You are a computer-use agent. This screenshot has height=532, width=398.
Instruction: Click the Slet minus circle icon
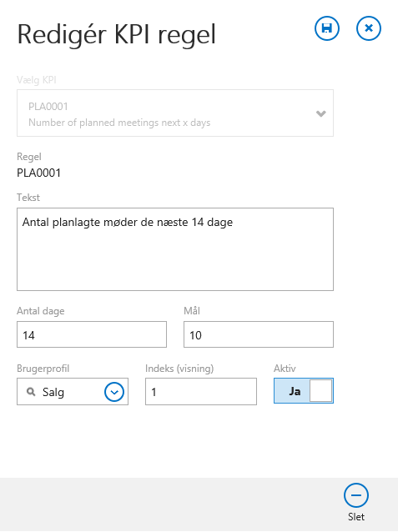(x=356, y=495)
